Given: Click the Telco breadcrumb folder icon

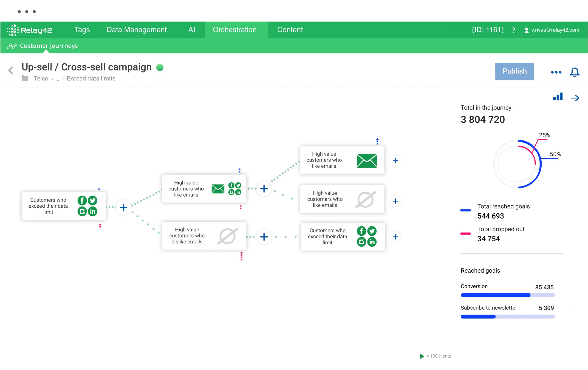Looking at the screenshot, I should coord(25,78).
